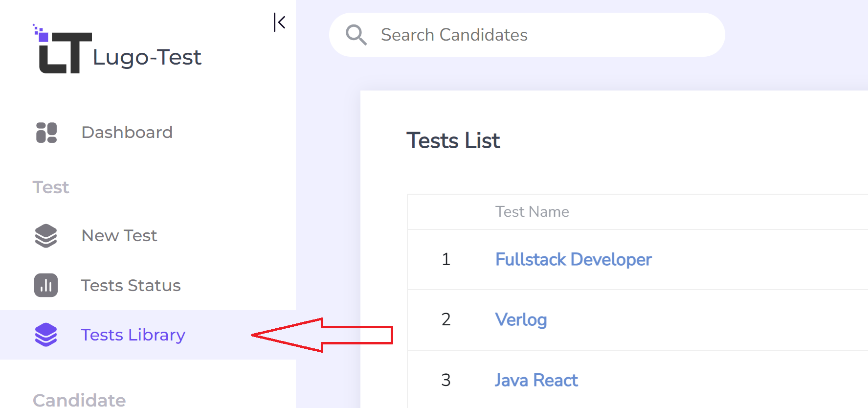Go to Tests Status page
This screenshot has width=868, height=408.
pos(131,285)
